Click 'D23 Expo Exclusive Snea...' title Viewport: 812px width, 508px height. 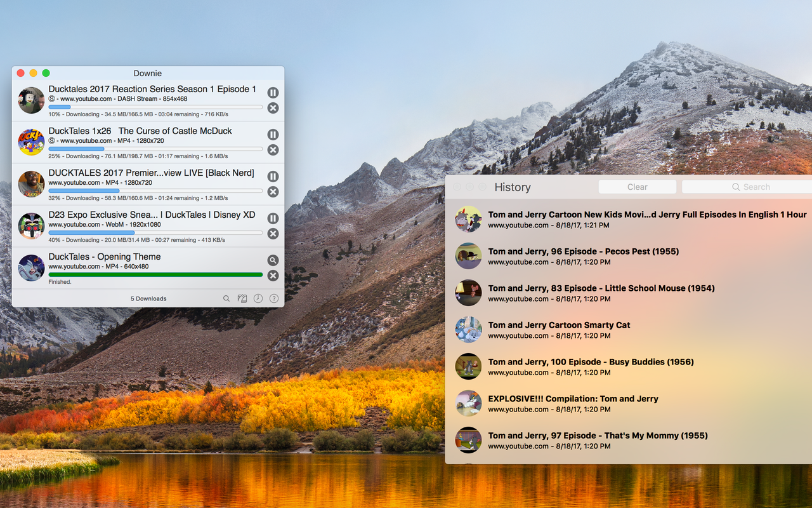tap(152, 215)
